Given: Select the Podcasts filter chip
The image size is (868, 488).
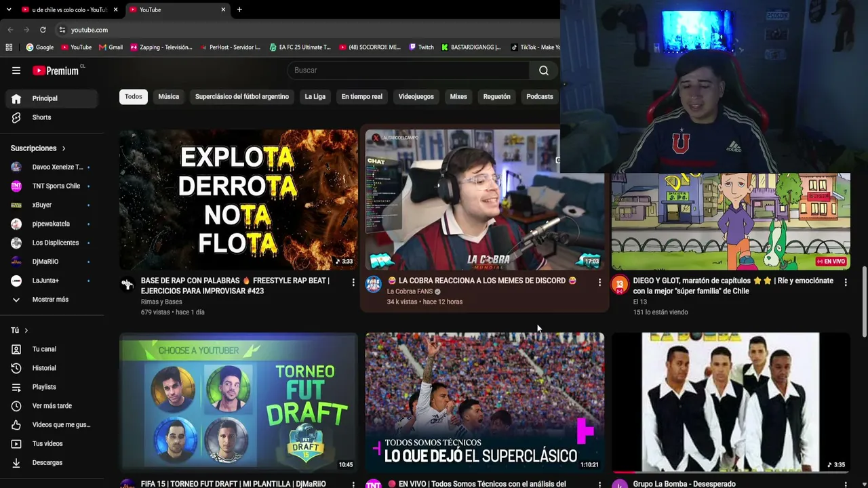Looking at the screenshot, I should pyautogui.click(x=540, y=96).
